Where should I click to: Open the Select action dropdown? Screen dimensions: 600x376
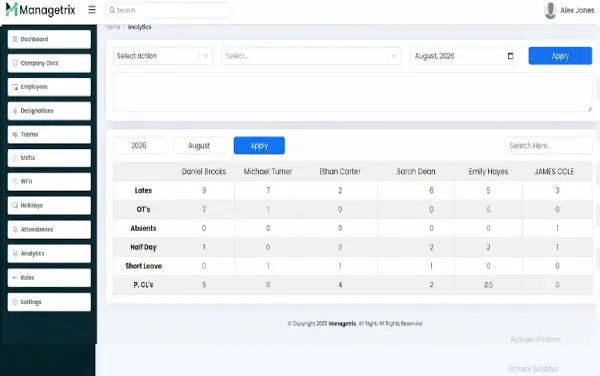click(x=163, y=56)
